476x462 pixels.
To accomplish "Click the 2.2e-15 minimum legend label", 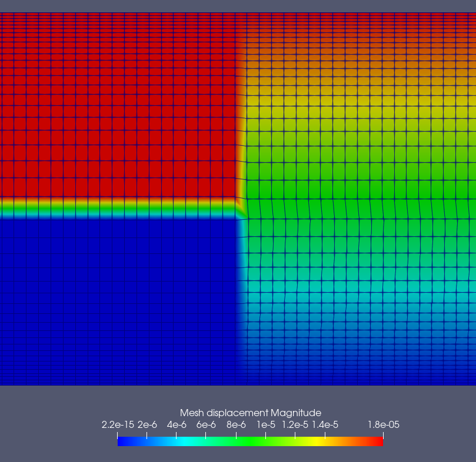I will 118,425.
